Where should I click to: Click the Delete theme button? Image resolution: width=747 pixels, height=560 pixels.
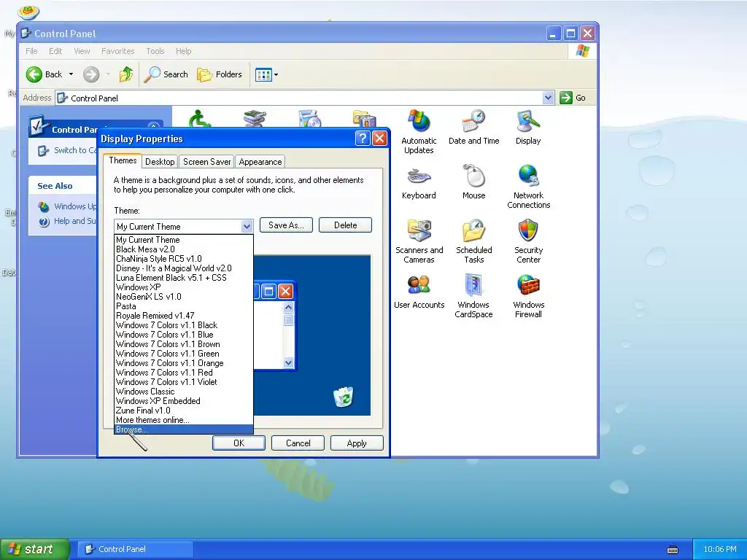pyautogui.click(x=345, y=225)
